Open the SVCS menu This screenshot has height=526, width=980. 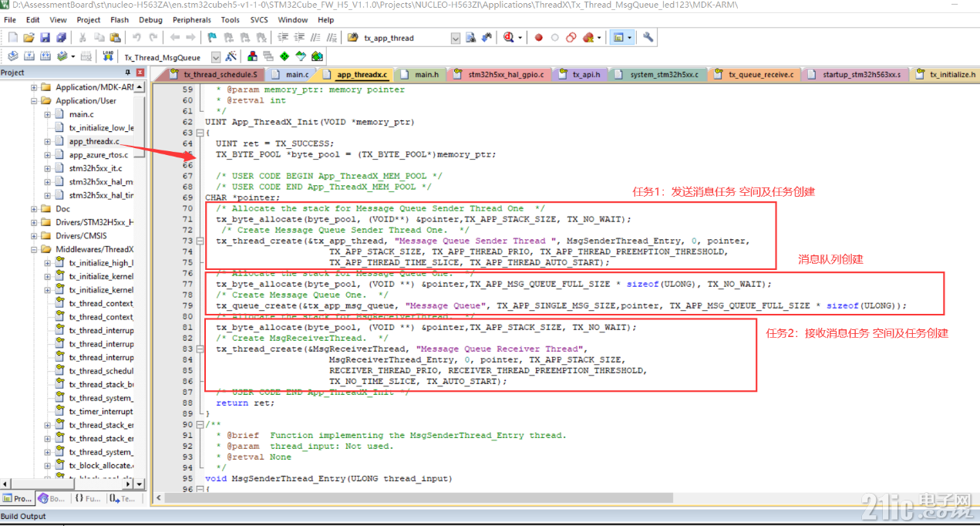point(260,19)
